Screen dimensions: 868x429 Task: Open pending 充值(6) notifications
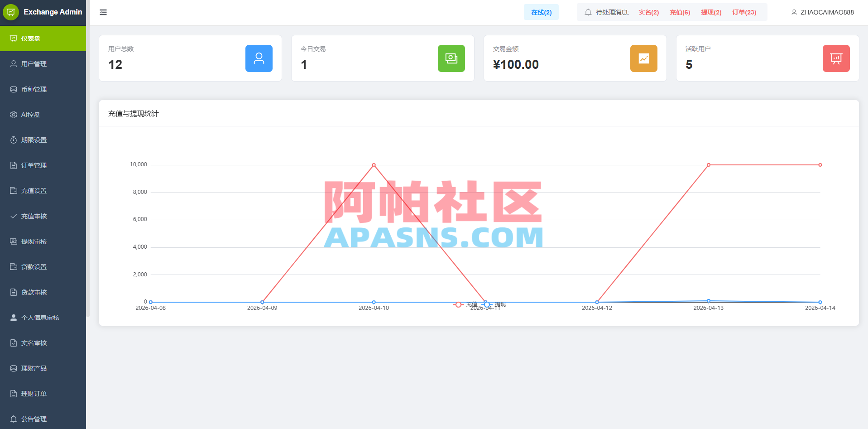coord(680,12)
